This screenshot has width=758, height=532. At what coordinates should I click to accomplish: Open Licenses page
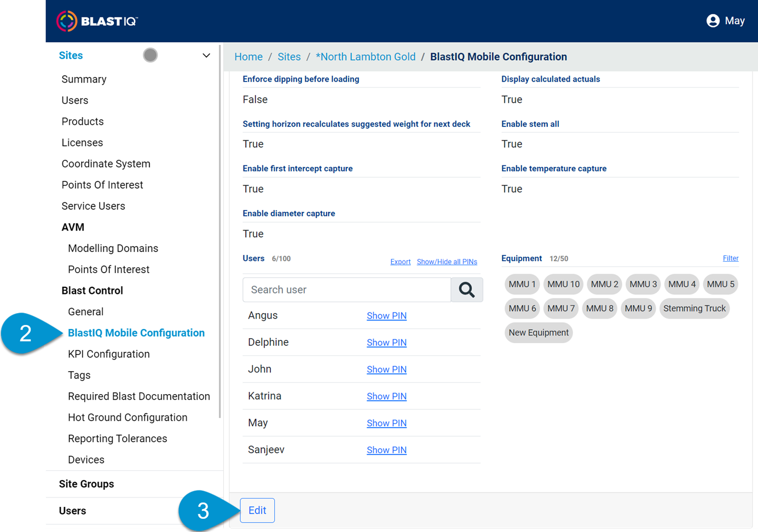[x=82, y=143]
